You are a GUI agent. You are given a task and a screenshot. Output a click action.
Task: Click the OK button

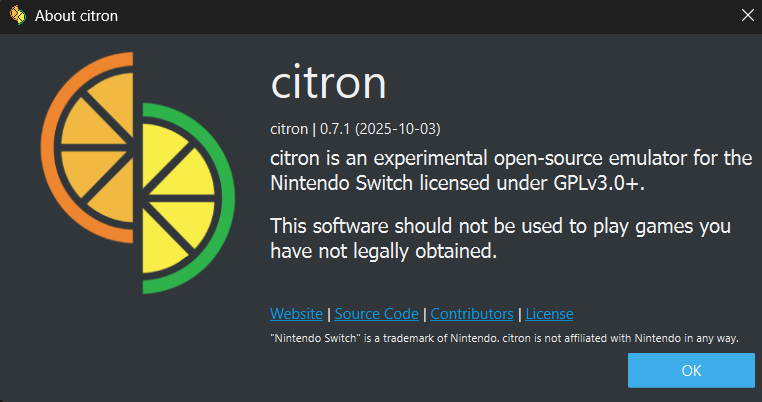click(x=691, y=370)
